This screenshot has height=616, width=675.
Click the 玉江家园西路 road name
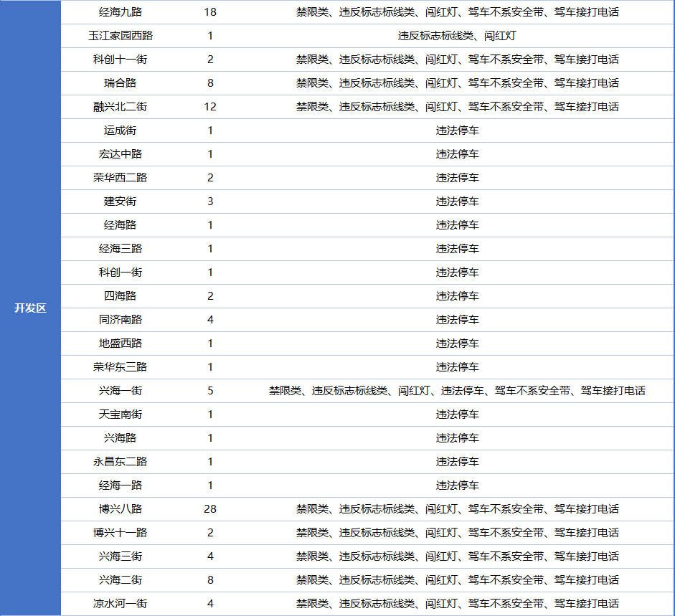point(120,36)
